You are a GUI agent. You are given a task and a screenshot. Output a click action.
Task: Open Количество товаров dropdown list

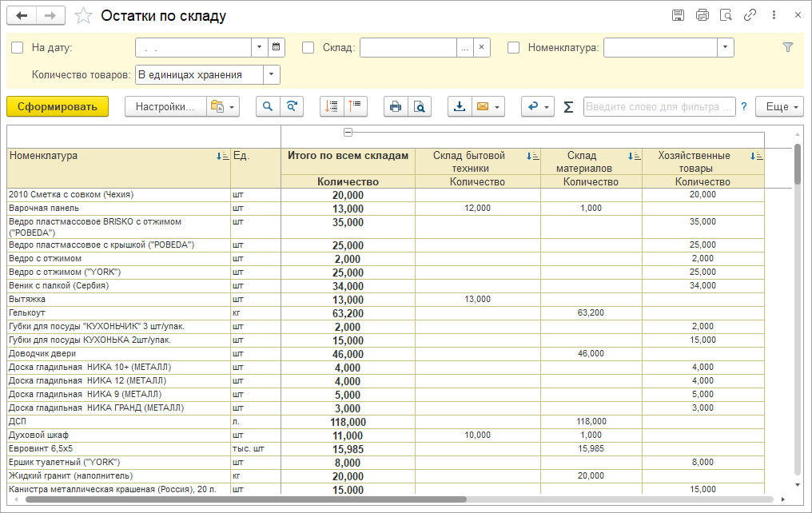pyautogui.click(x=272, y=75)
